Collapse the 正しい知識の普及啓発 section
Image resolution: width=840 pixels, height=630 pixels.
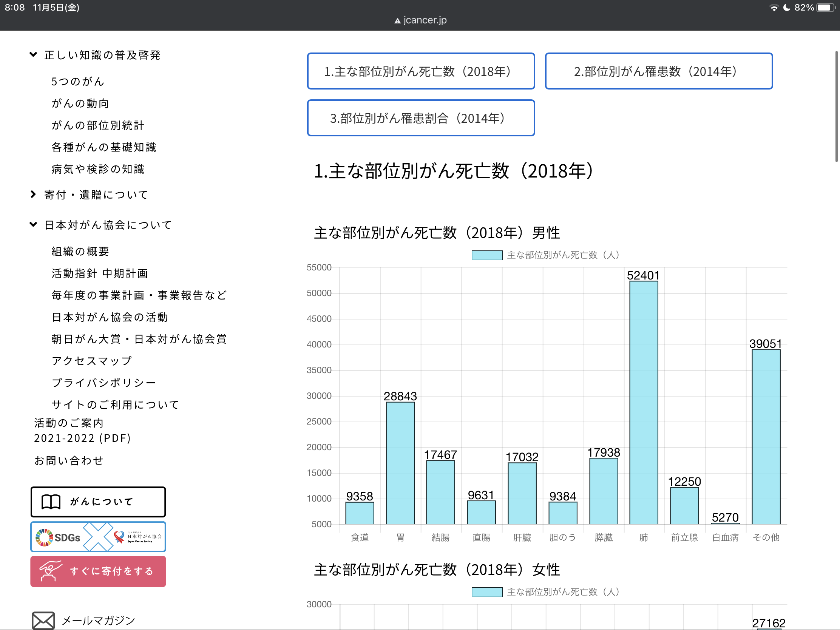coord(33,55)
